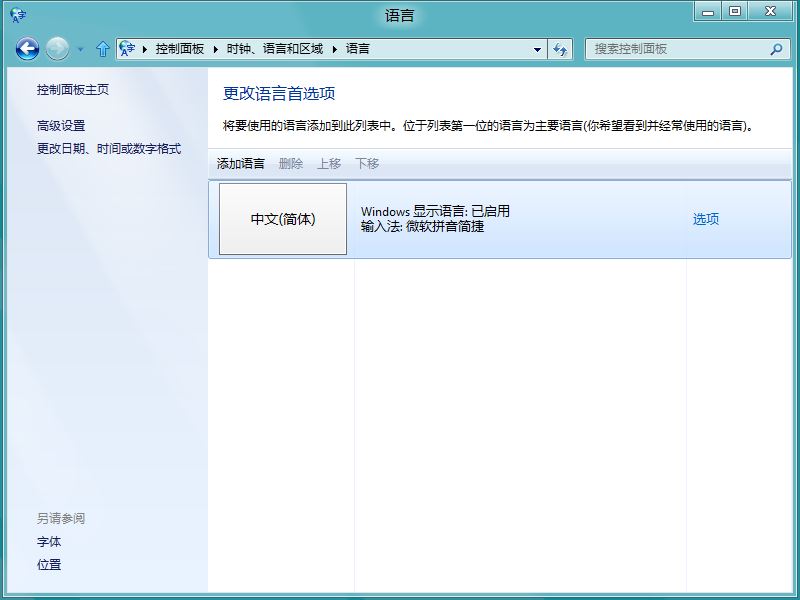800x600 pixels.
Task: Click the blue Back arrow button
Action: (27, 49)
